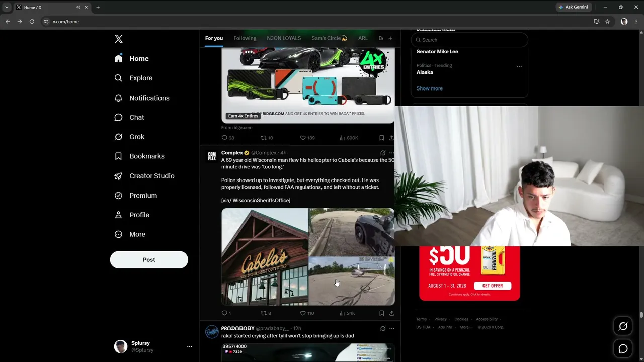
Task: Open more options for the Alaska trend
Action: pos(519,66)
